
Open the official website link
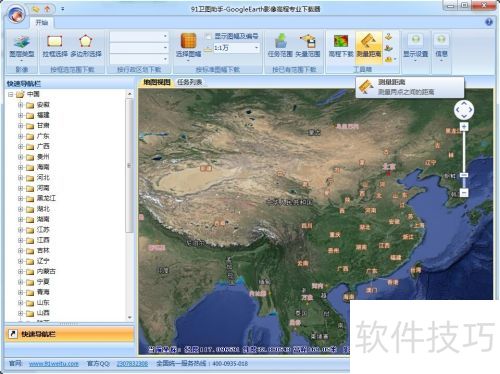coord(54,364)
